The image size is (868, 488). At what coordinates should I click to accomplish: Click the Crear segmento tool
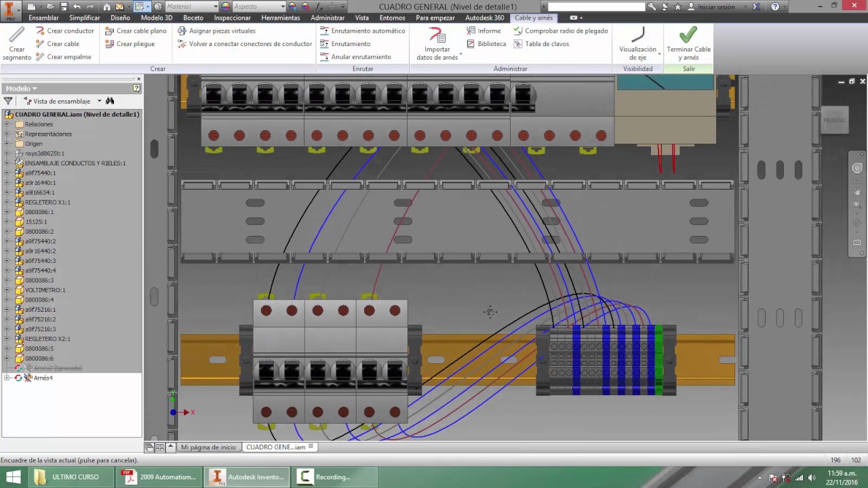(17, 43)
